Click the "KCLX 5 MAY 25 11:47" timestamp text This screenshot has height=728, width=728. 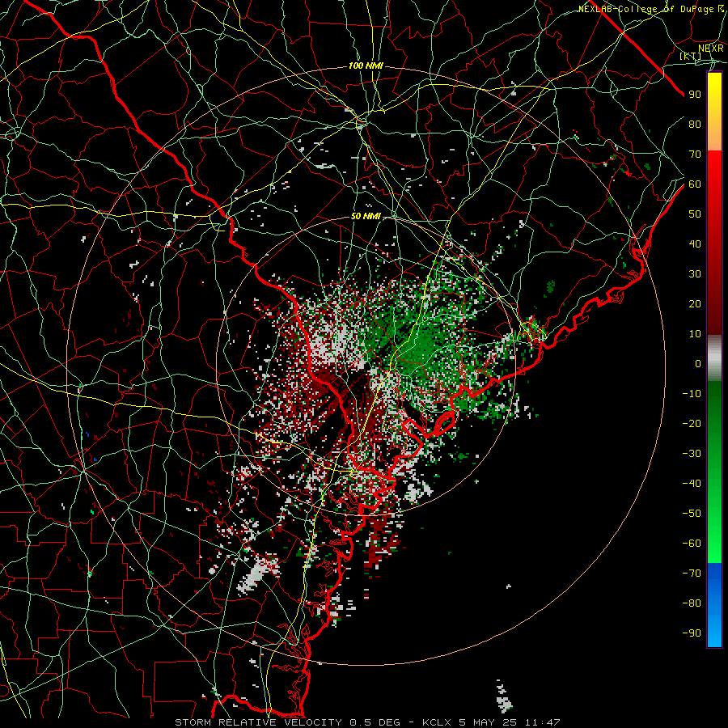[491, 722]
